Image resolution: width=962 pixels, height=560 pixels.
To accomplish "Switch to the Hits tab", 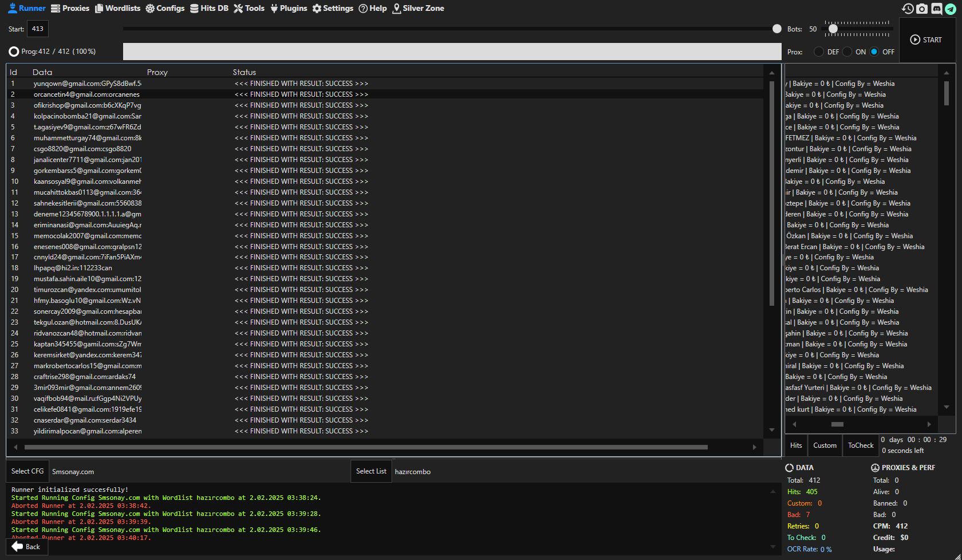I will 796,445.
